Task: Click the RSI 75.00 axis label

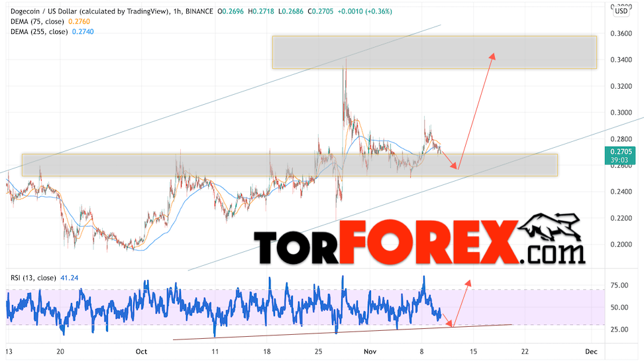Action: coord(619,285)
